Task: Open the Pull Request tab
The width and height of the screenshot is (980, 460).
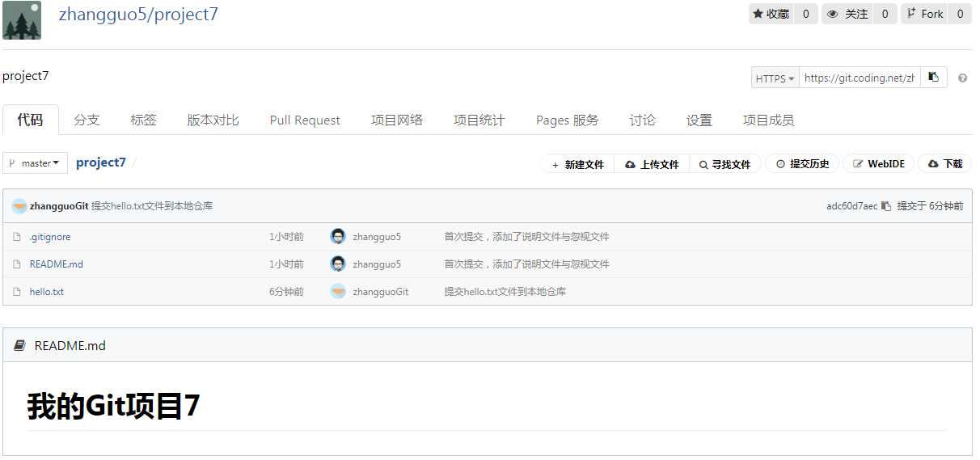Action: point(305,120)
